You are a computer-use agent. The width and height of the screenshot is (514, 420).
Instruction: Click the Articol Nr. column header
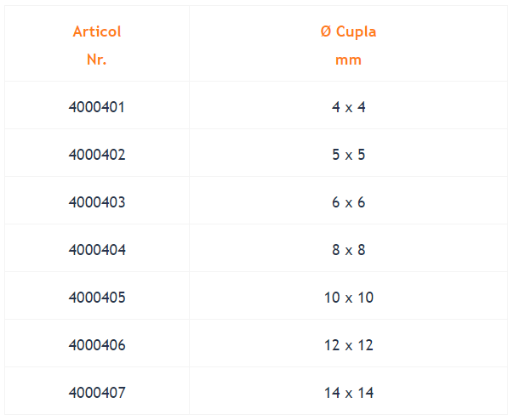click(97, 43)
